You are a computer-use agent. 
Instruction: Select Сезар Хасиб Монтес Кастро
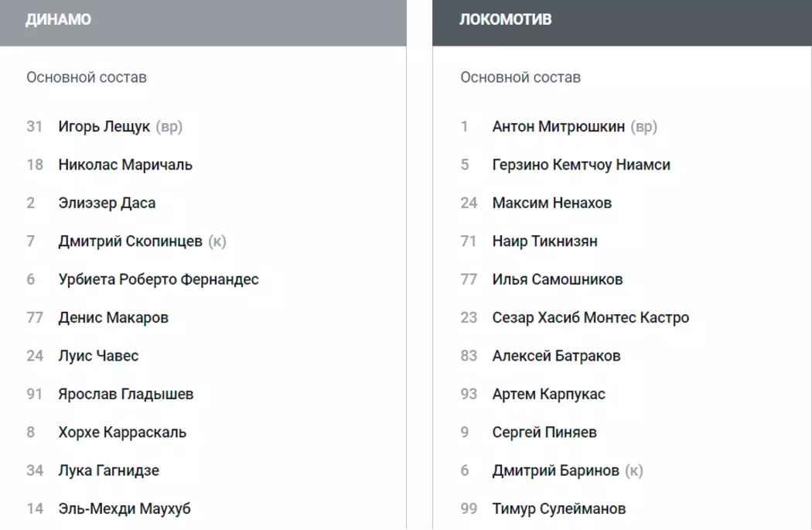pyautogui.click(x=590, y=318)
